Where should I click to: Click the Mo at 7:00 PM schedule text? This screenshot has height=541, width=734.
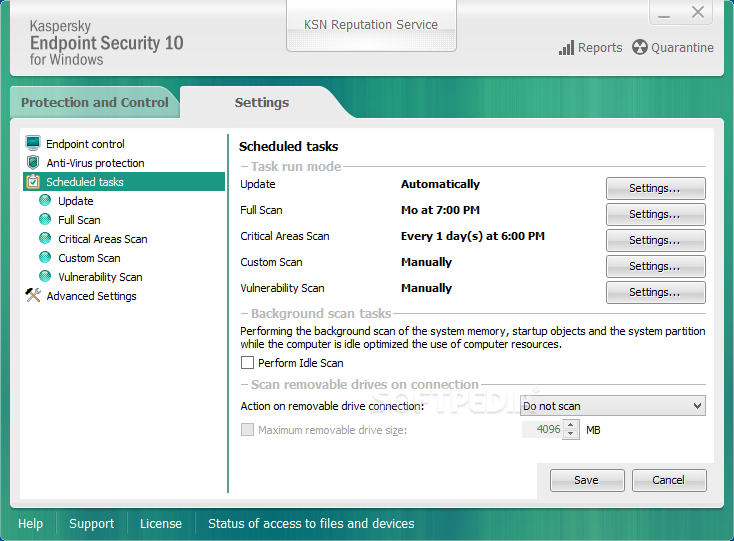point(440,210)
